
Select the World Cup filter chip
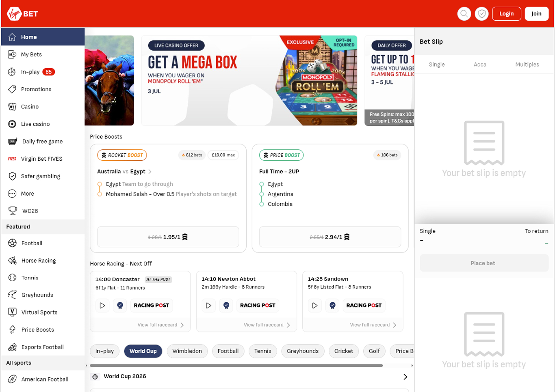click(x=143, y=351)
